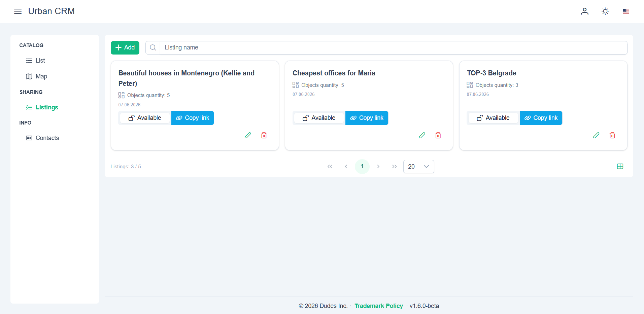Screen dimensions: 644x314
Task: Click the "Listings: 3 / 5" counter text
Action: [126, 167]
